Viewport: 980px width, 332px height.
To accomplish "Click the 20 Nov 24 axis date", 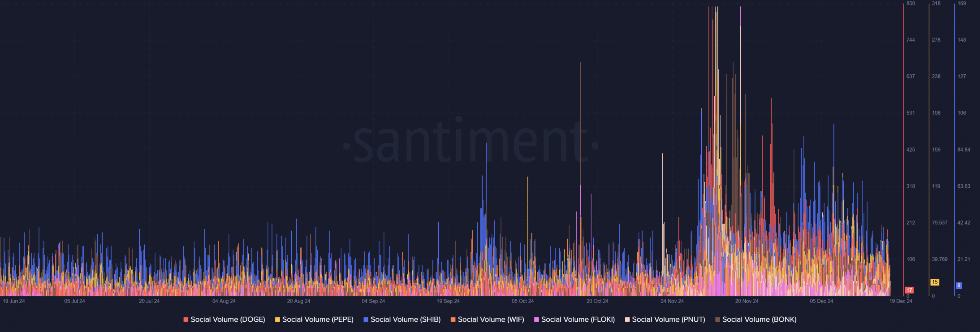I will pyautogui.click(x=746, y=301).
